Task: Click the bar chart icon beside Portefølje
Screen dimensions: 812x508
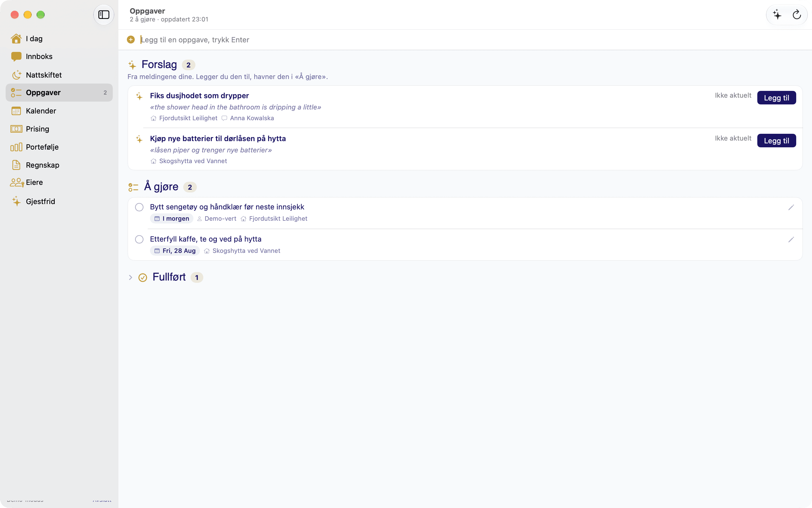Action: (x=16, y=147)
